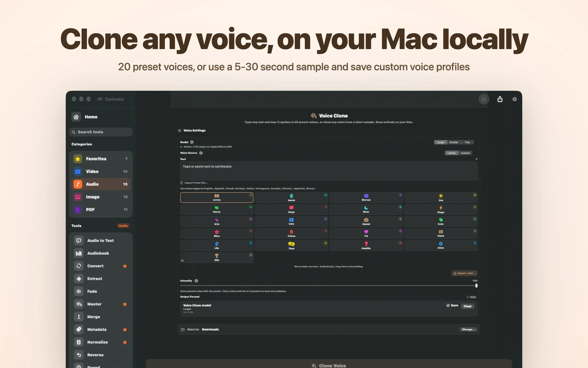Open Audio to Text tool
The image size is (588, 368).
click(x=101, y=240)
